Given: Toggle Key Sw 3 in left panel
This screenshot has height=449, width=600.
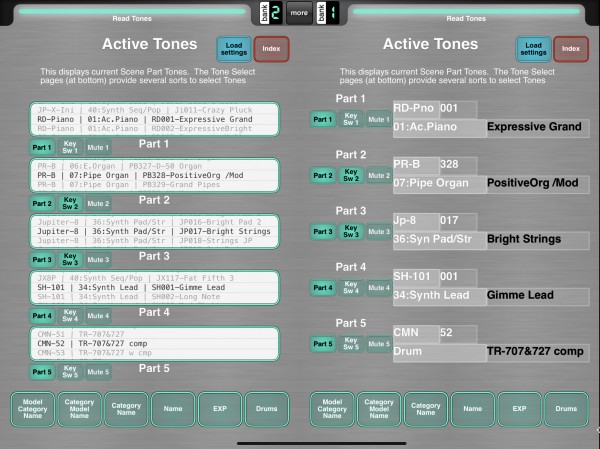Looking at the screenshot, I should pyautogui.click(x=70, y=260).
